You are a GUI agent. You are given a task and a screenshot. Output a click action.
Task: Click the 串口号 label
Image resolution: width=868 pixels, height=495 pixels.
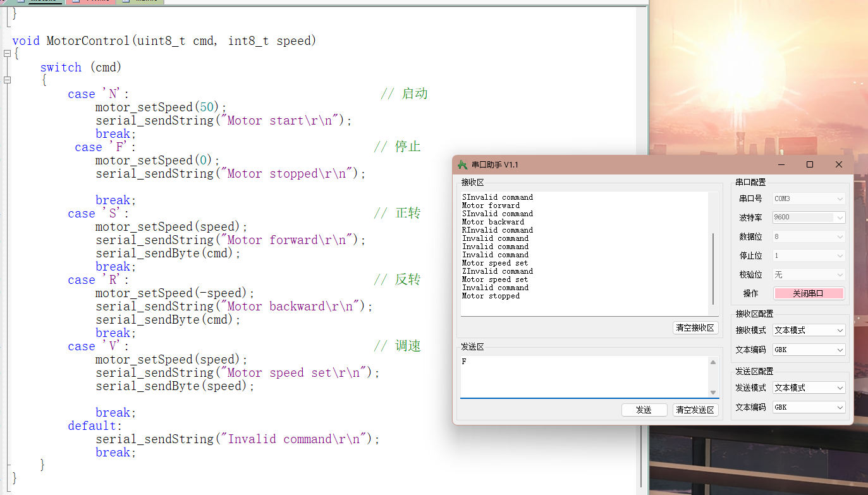[750, 199]
